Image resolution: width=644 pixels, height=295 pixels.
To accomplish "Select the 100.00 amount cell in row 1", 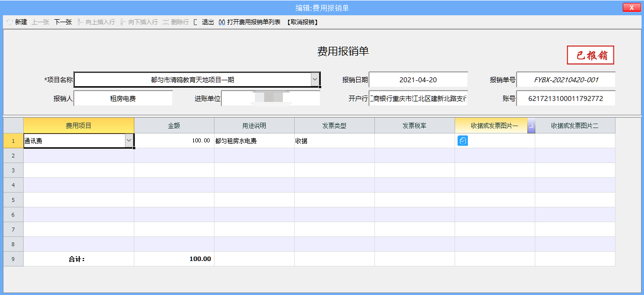I will 174,141.
